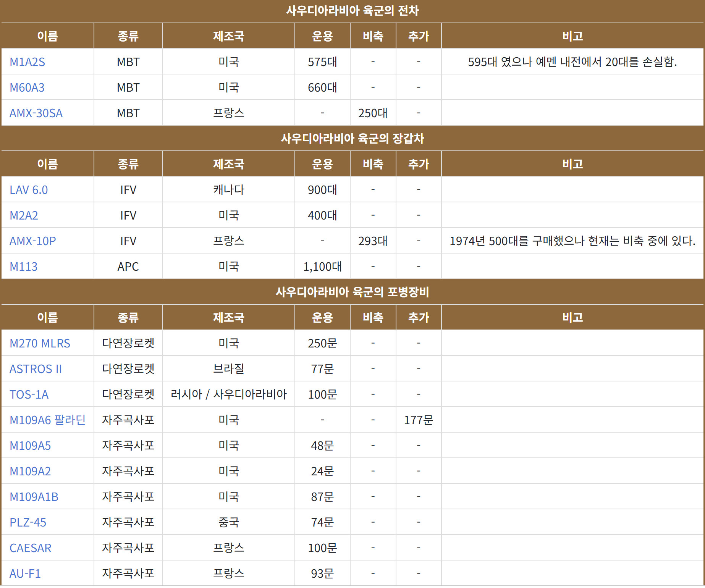The width and height of the screenshot is (705, 588).
Task: Visit the AU-F1 link
Action: pos(25,573)
